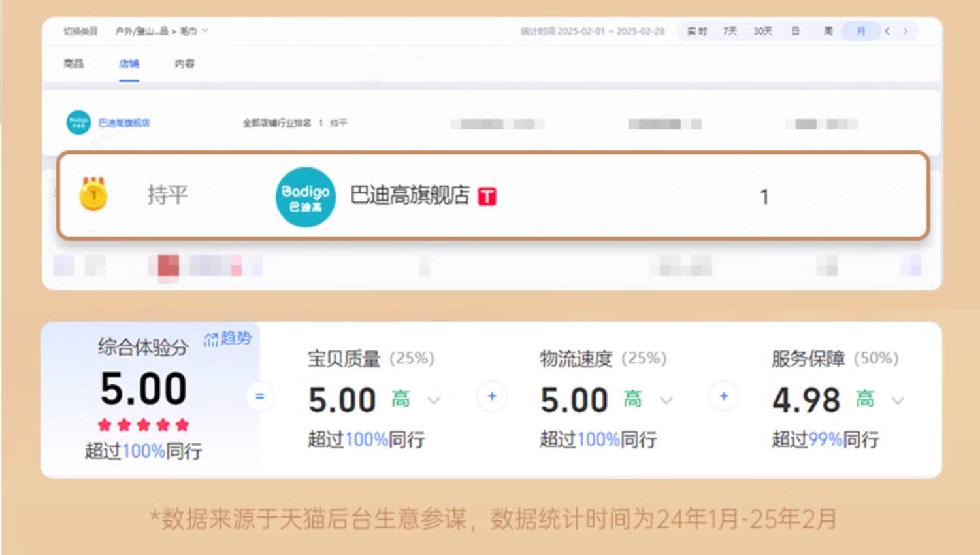Click the 综合体验分 heading

click(142, 346)
